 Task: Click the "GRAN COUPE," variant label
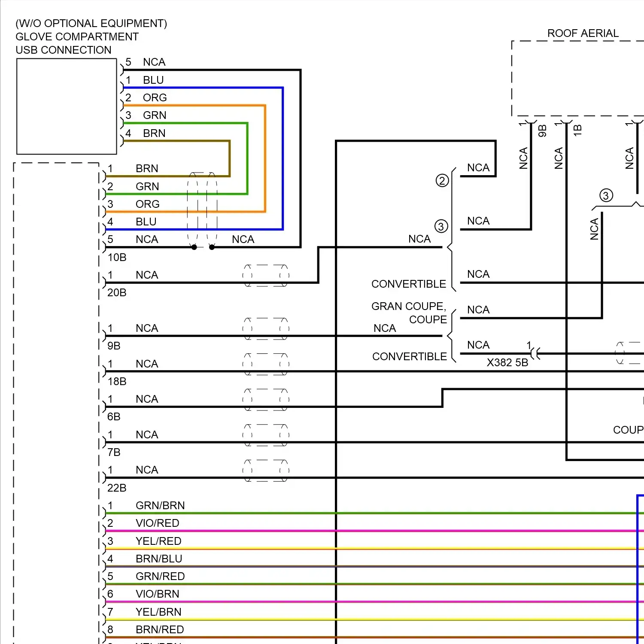pos(409,306)
